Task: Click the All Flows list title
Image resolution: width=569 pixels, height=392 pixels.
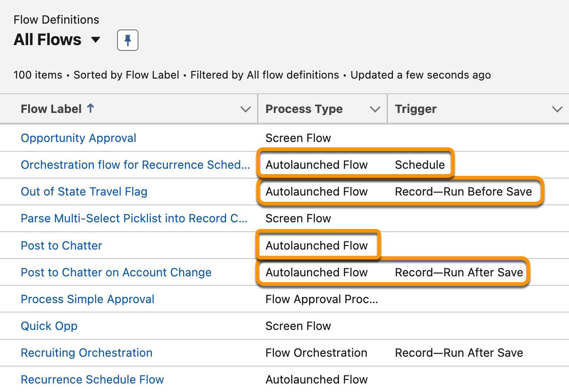Action: pos(47,40)
